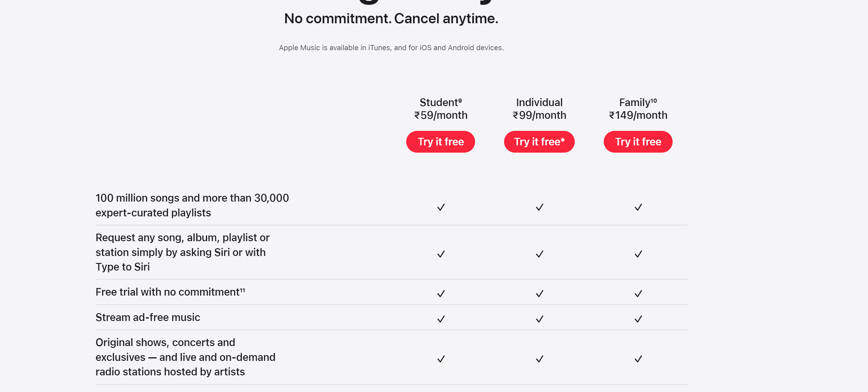This screenshot has width=868, height=392.
Task: Click Family checkmark for 100 million songs
Action: [638, 207]
